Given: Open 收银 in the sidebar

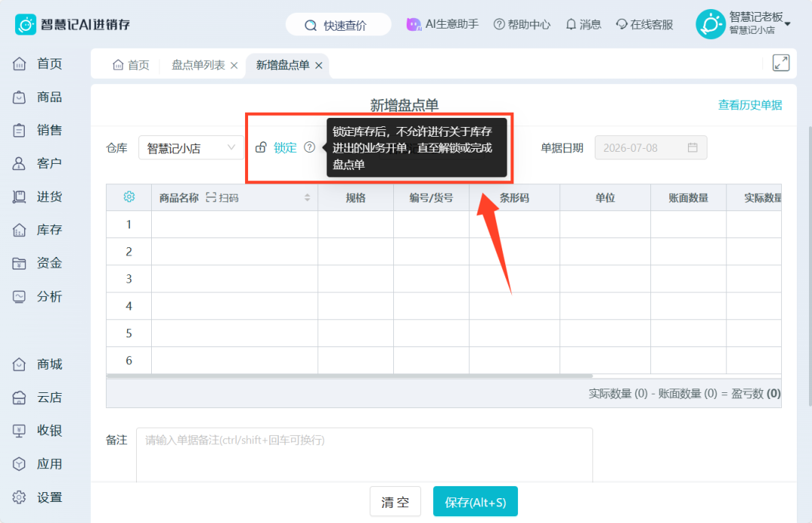Looking at the screenshot, I should click(x=38, y=431).
